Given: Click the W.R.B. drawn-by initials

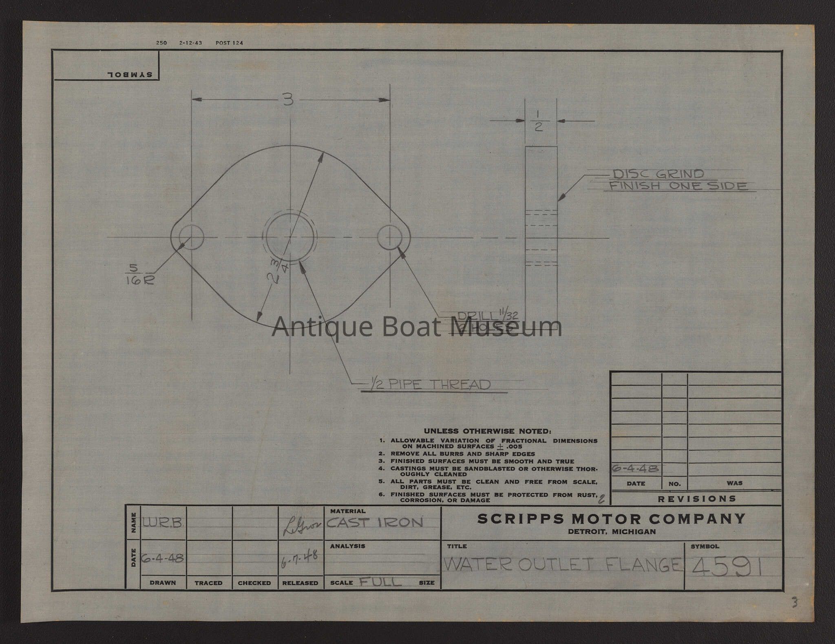Looking at the screenshot, I should pos(162,523).
